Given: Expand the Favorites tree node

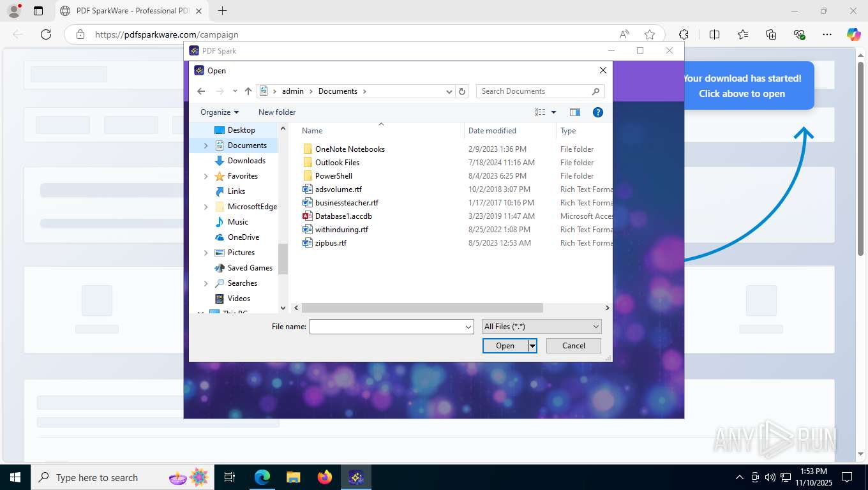Looking at the screenshot, I should [x=206, y=176].
